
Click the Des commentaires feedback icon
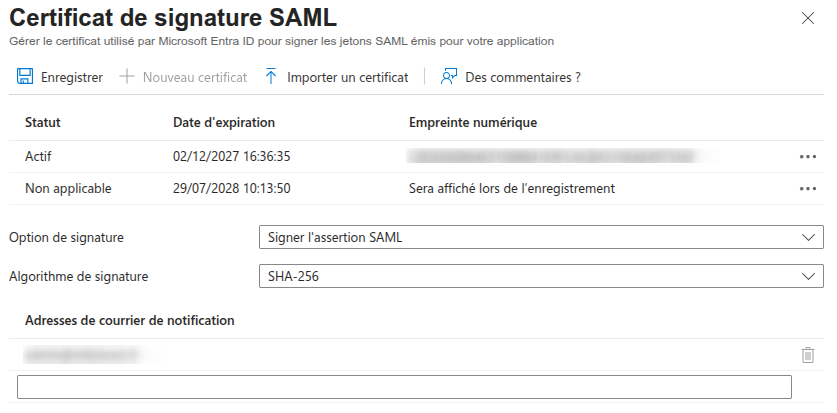pos(449,77)
